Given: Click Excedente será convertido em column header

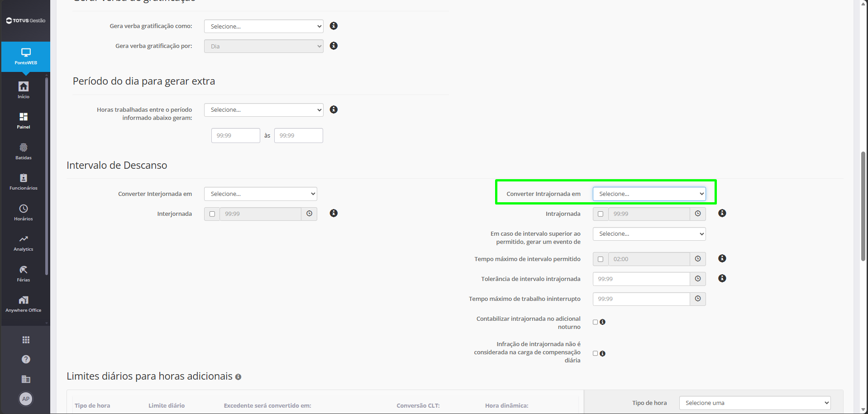Looking at the screenshot, I should 267,405.
